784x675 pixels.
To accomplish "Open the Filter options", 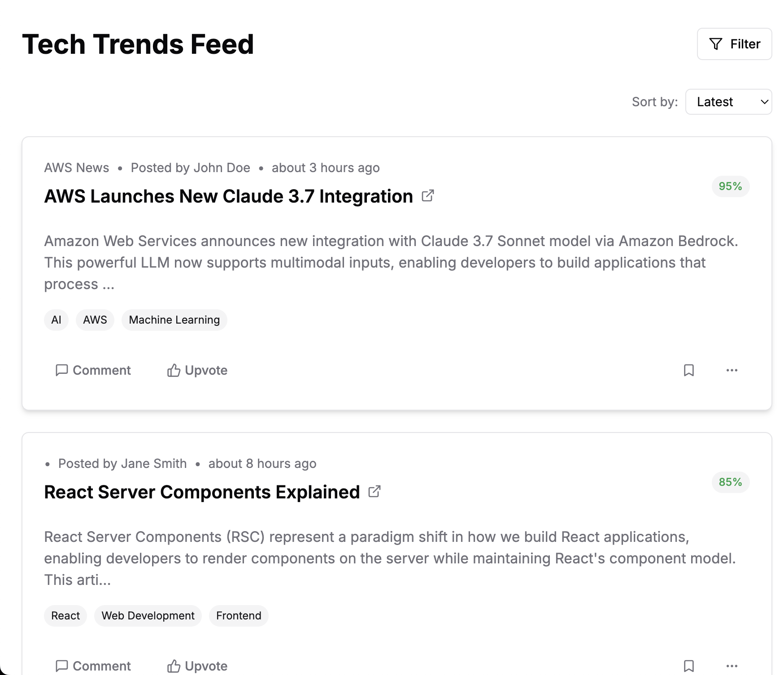I will click(x=734, y=44).
